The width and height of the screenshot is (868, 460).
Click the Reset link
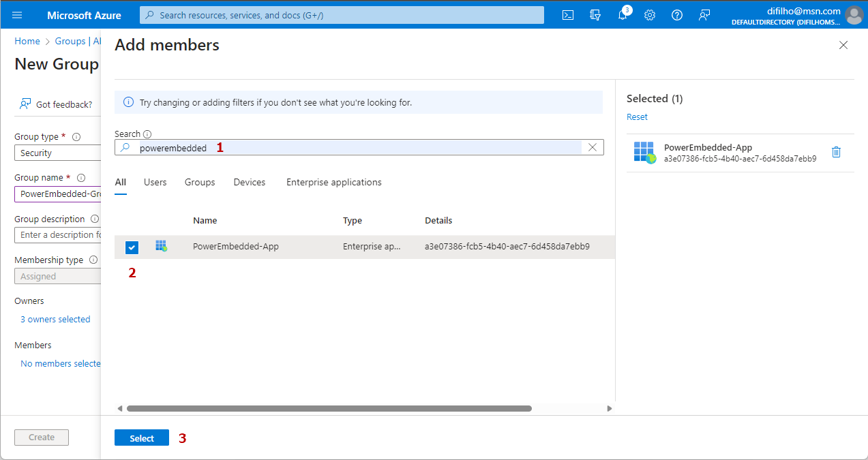click(x=637, y=117)
